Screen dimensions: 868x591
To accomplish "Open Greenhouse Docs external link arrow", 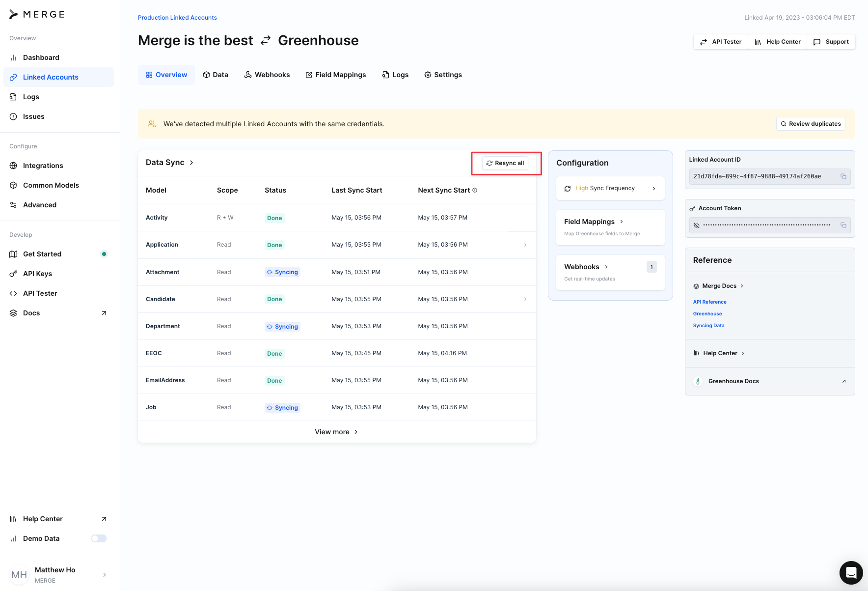I will coord(843,381).
